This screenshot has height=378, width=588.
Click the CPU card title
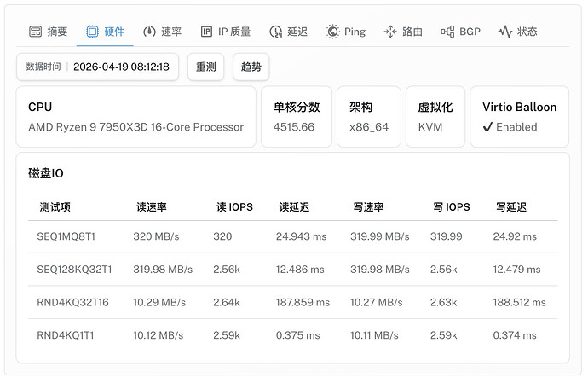pyautogui.click(x=40, y=107)
